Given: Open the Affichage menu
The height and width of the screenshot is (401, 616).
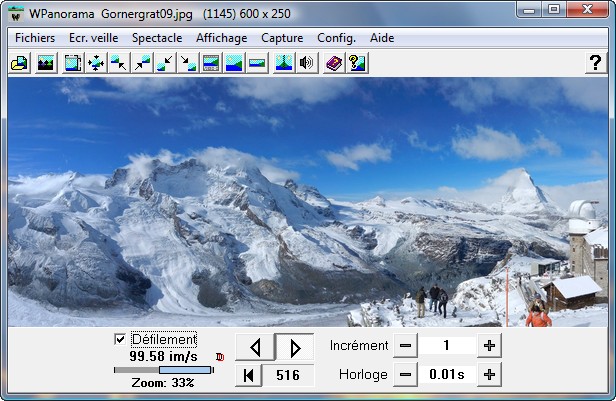Looking at the screenshot, I should [x=222, y=38].
